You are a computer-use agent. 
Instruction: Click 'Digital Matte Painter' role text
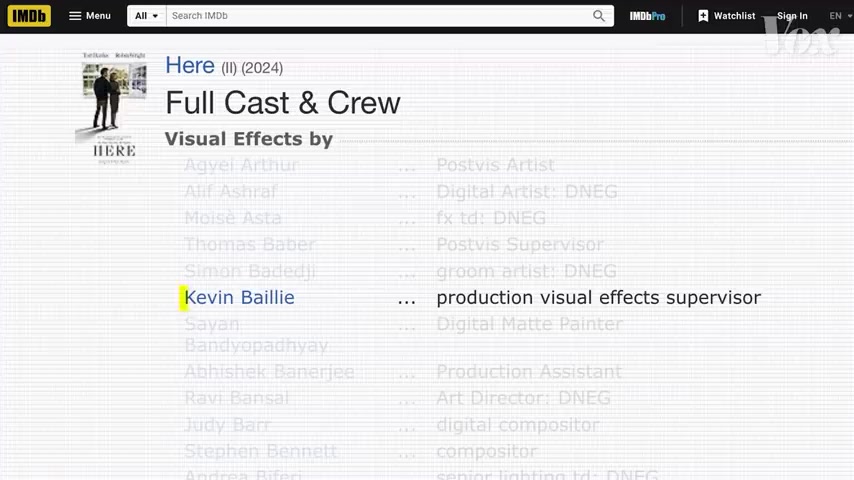[x=529, y=324]
